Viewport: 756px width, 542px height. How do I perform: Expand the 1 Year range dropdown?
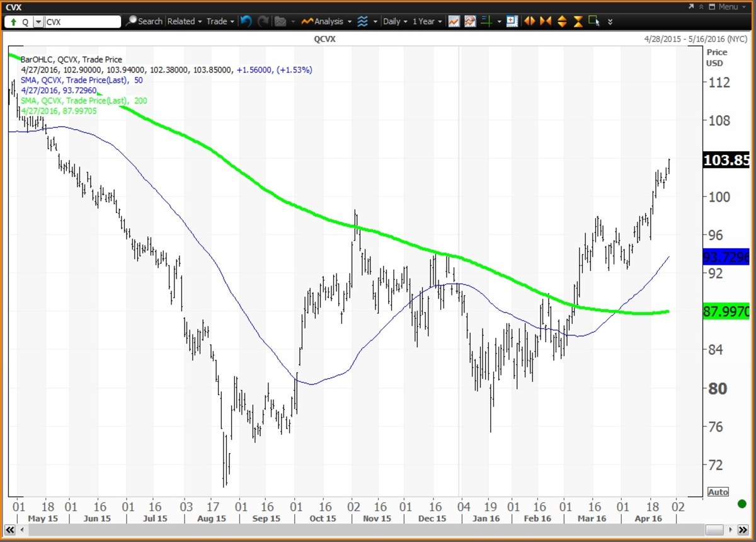click(427, 21)
